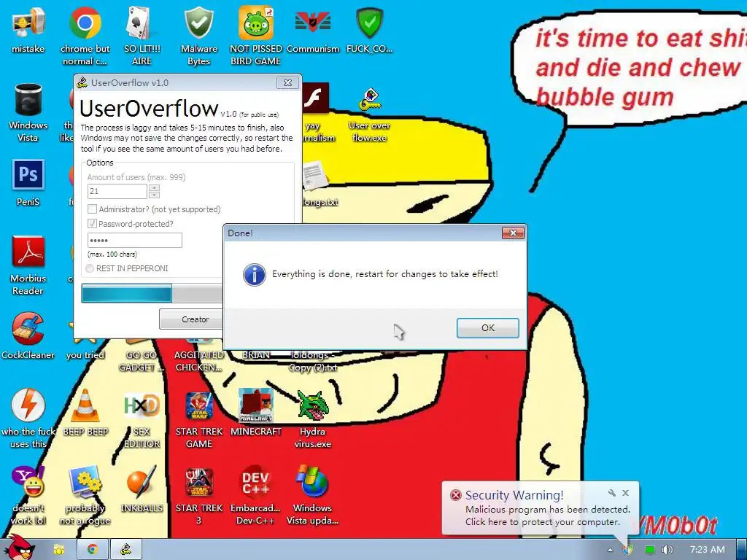Viewport: 747px width, 560px height.
Task: Click the Communism desktop icon
Action: (312, 23)
